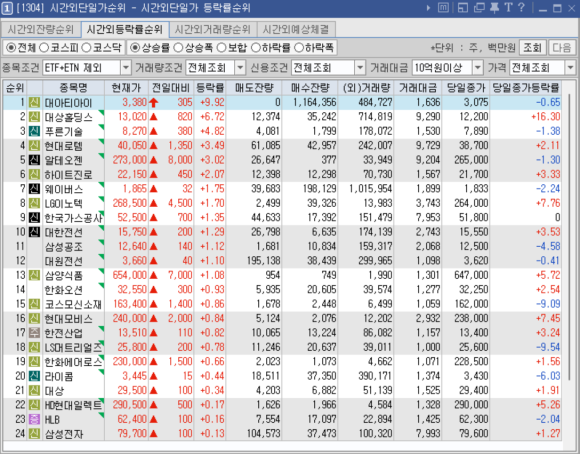Screen dimensions: 580x454
Task: Select the 하락폭 radio button
Action: click(x=299, y=47)
